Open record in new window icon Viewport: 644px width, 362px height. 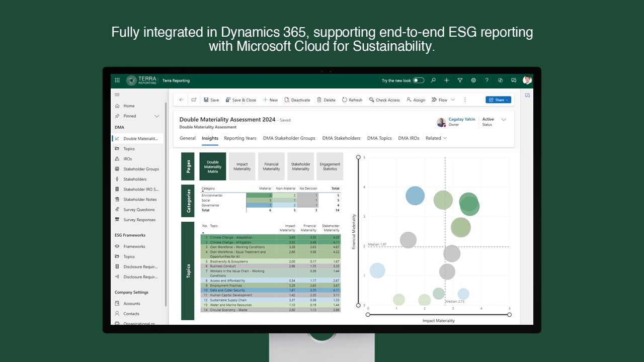pyautogui.click(x=194, y=100)
